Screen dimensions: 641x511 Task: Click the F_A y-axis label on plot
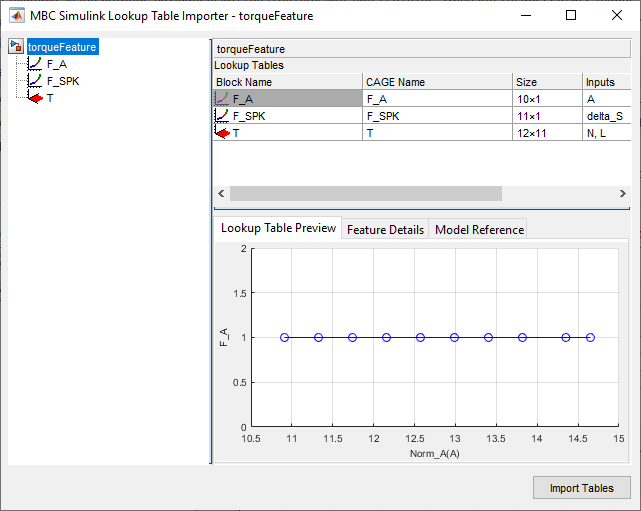pyautogui.click(x=224, y=337)
